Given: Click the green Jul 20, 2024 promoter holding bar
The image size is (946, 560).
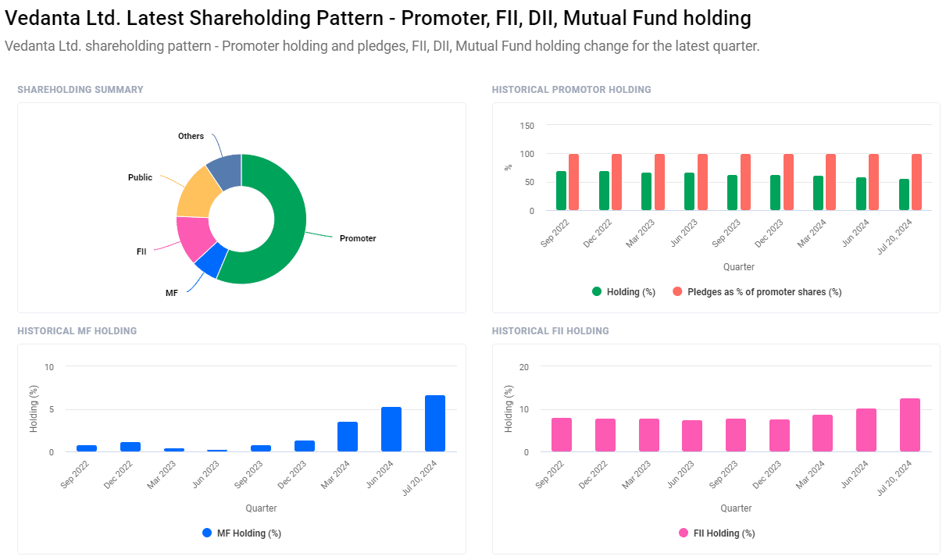Looking at the screenshot, I should tap(904, 194).
